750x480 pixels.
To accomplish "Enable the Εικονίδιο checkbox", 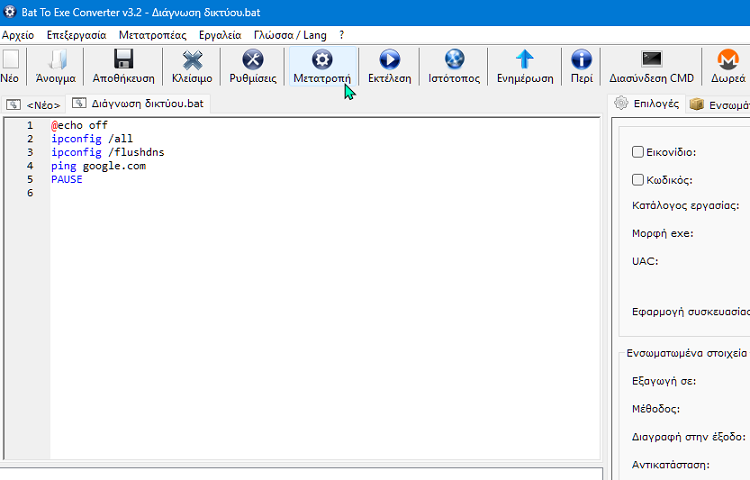I will coord(638,152).
